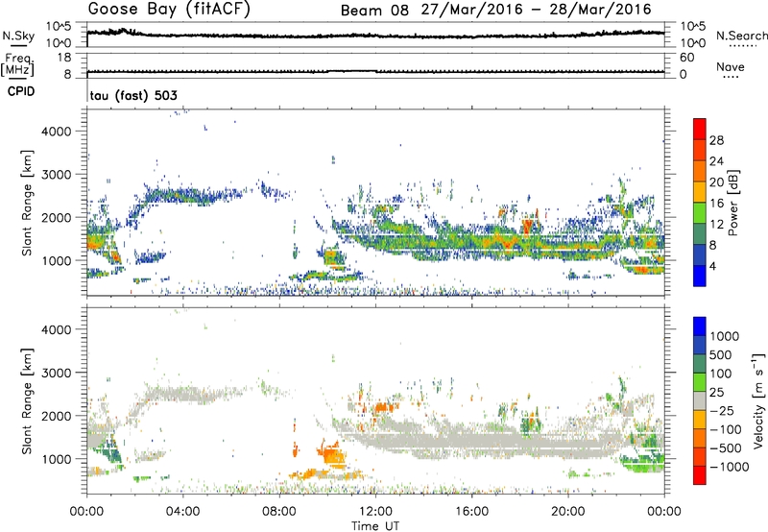Click the "Time UT" axis title
The height and width of the screenshot is (532, 768).
375,526
